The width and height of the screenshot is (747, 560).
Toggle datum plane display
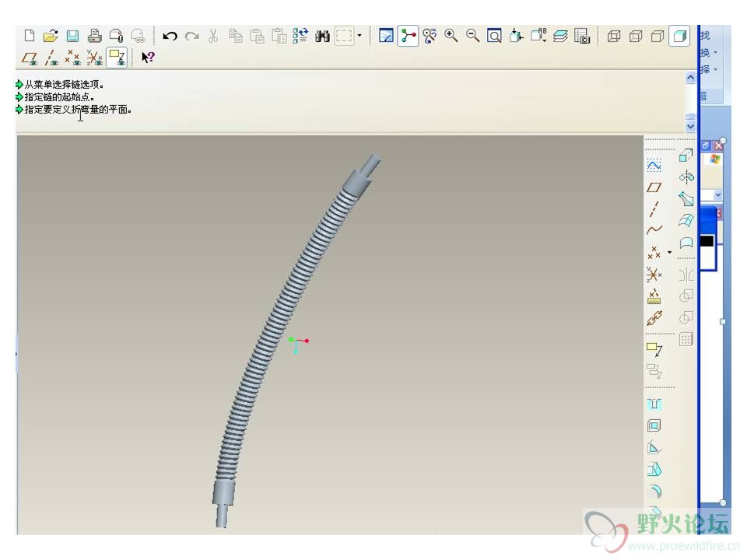30,58
